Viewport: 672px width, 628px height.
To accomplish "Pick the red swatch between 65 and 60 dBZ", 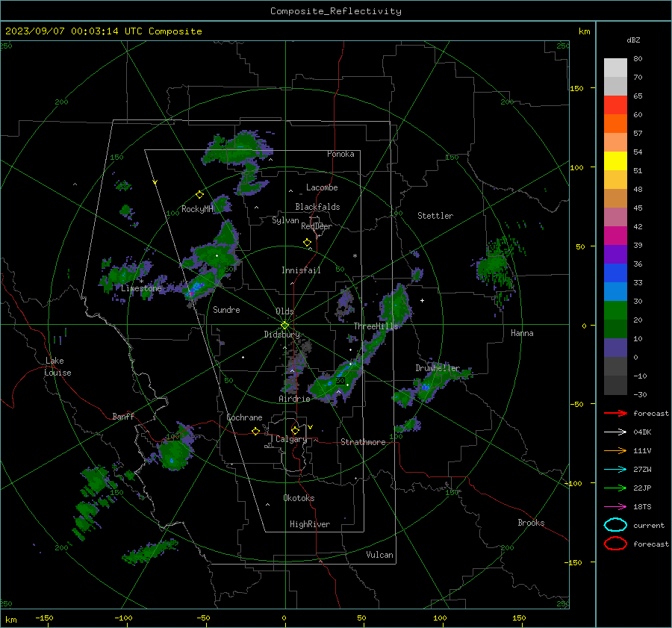I will [615, 105].
